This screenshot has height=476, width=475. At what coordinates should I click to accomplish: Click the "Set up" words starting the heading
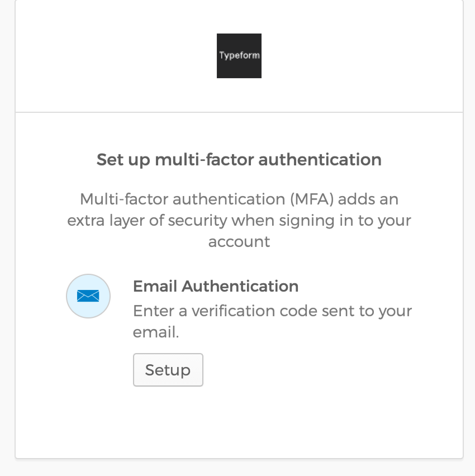pos(123,160)
